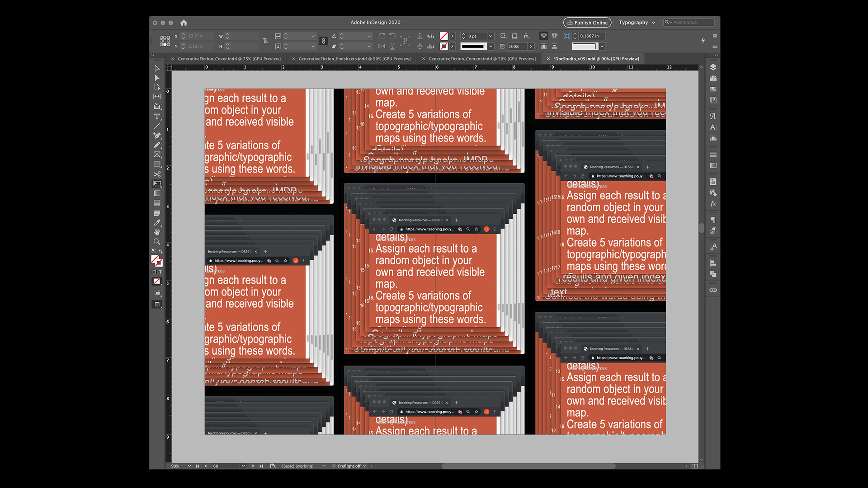
Task: Open the Links panel icon at dock bottom
Action: point(713,290)
